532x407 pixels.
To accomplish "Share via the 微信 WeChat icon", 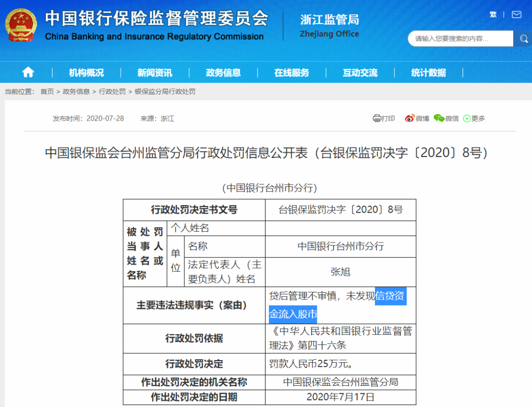I will (439, 119).
